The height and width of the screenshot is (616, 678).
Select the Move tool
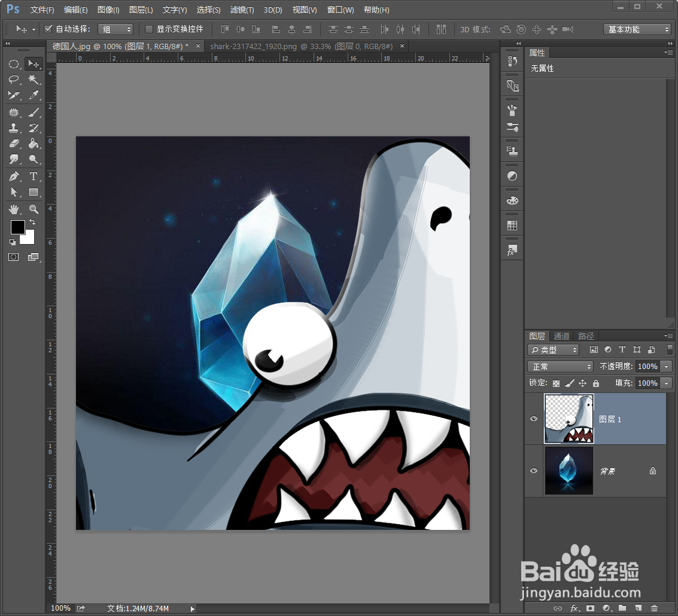[x=34, y=64]
